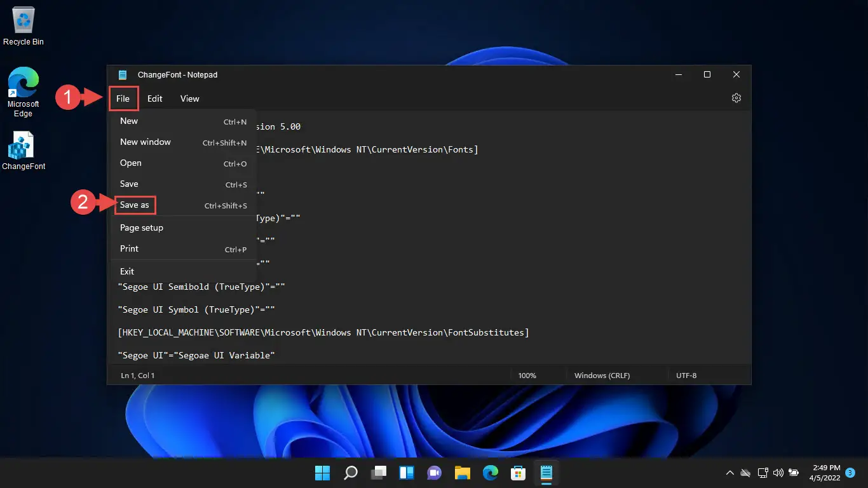Open the Recycle Bin desktop icon
The image size is (868, 488).
coord(24,27)
